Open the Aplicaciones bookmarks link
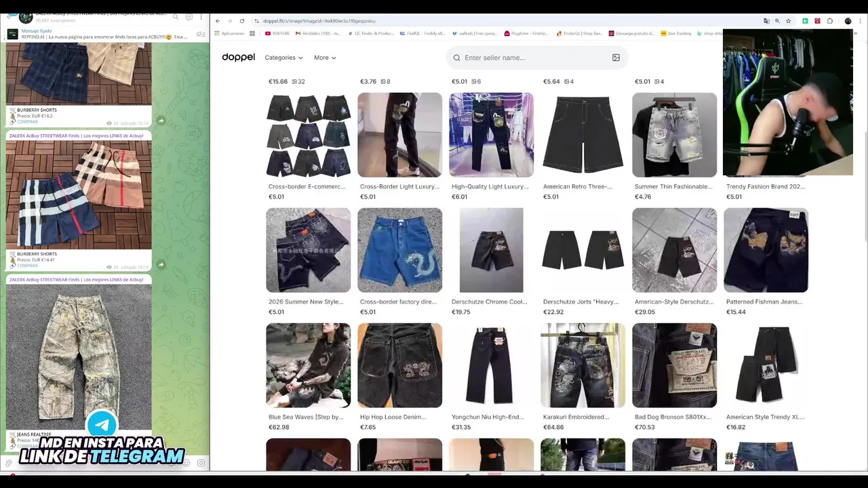 pos(229,33)
